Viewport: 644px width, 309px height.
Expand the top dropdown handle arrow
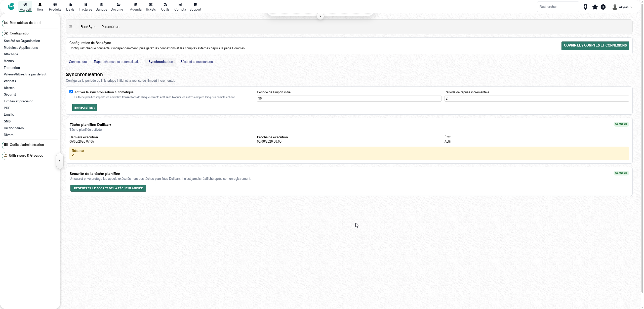tap(320, 16)
